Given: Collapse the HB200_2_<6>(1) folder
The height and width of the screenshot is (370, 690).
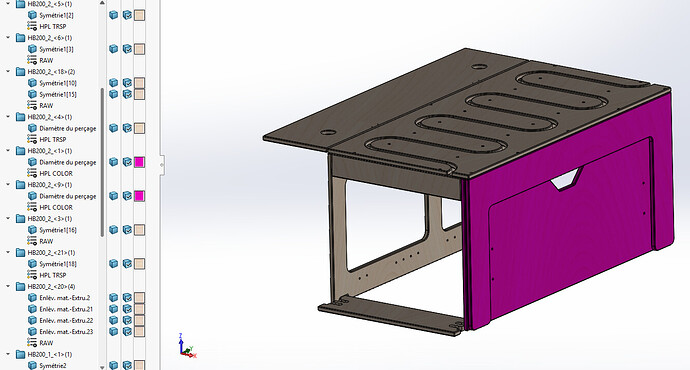Looking at the screenshot, I should click(8, 37).
